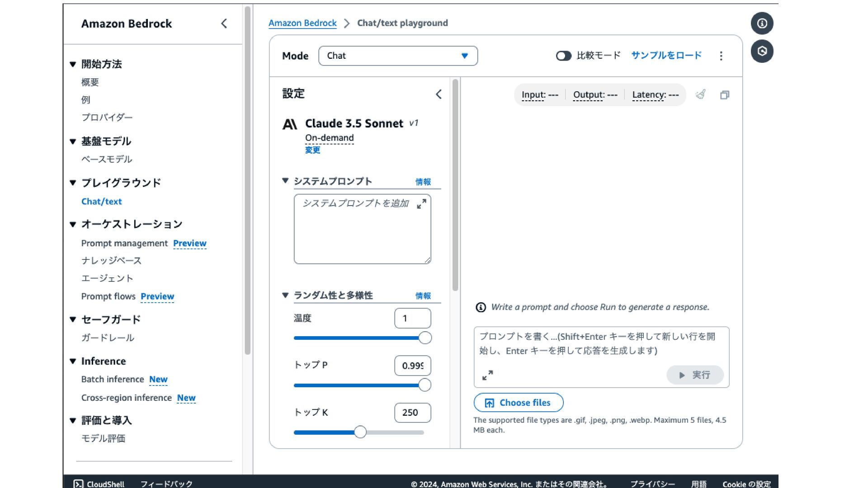Click the clear chat broom icon
This screenshot has height=488, width=868.
[x=700, y=94]
